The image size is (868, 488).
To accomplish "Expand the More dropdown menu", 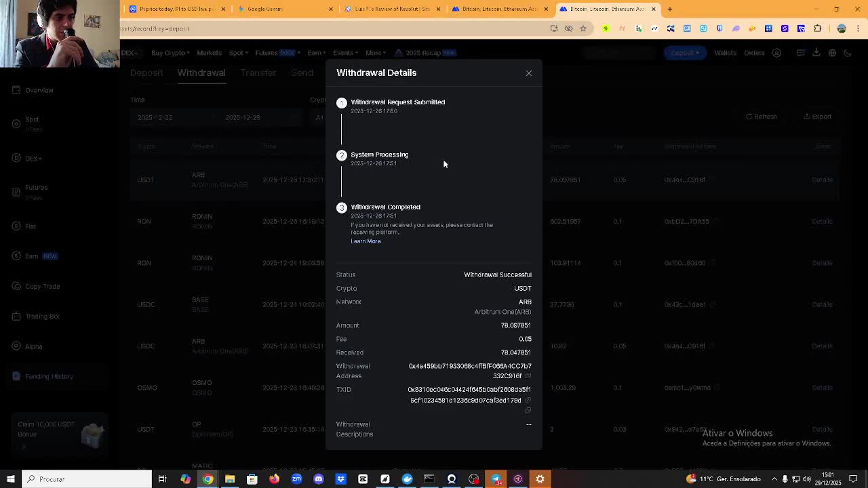I will (x=375, y=53).
